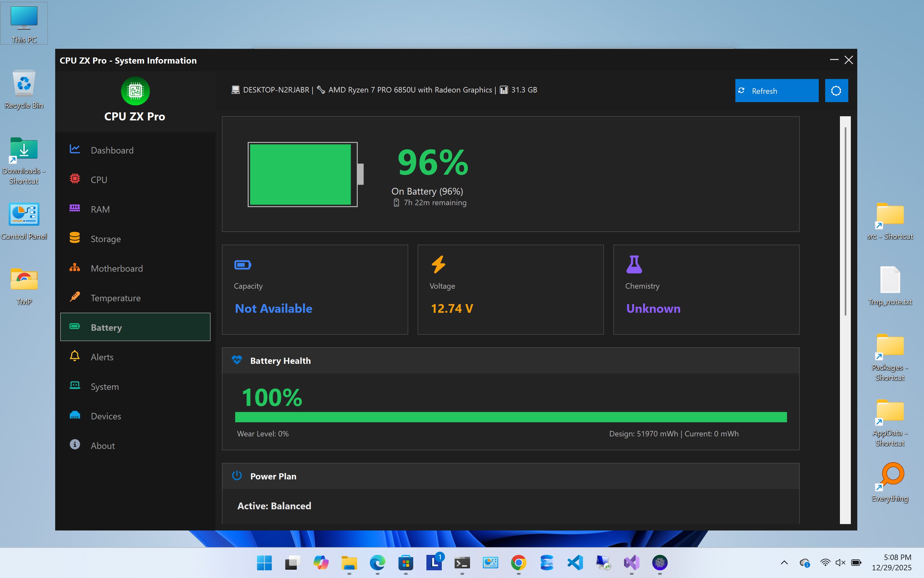Click the orange Motherboard sitemap icon
Screen dimensions: 924x578
click(75, 267)
